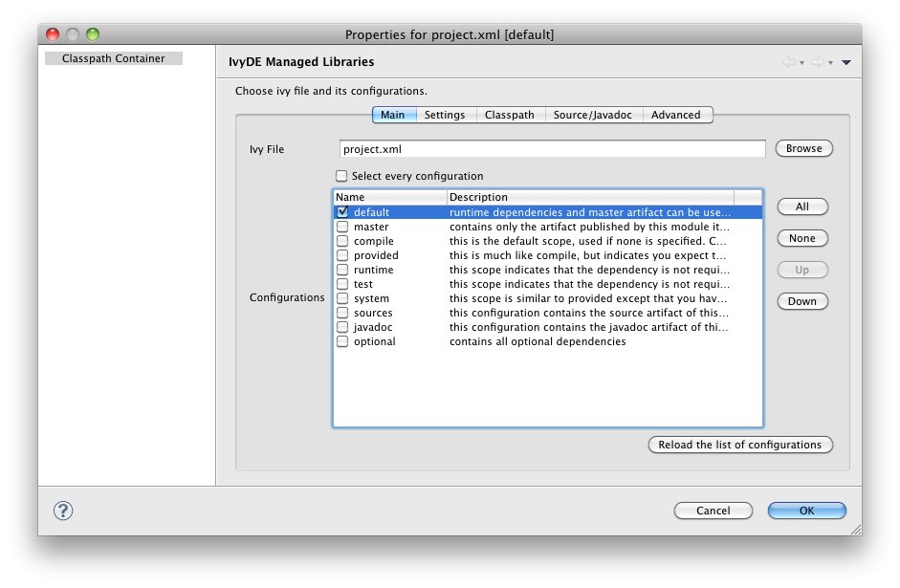Switch to the Settings tab
Screen dimensions: 900x588
click(x=445, y=115)
